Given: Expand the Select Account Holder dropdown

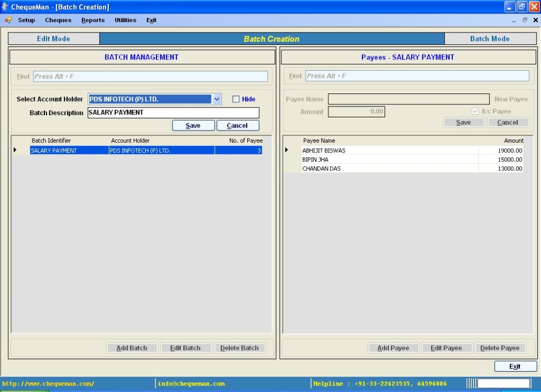Looking at the screenshot, I should click(217, 99).
